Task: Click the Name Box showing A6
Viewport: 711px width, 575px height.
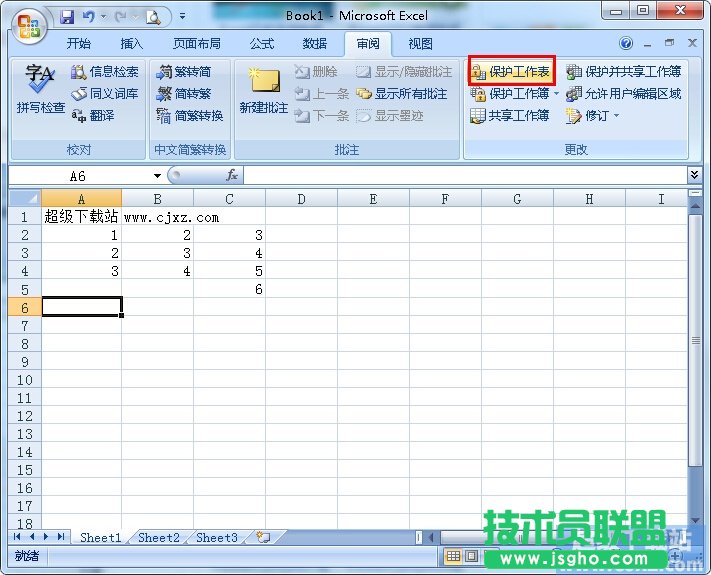Action: click(x=80, y=176)
